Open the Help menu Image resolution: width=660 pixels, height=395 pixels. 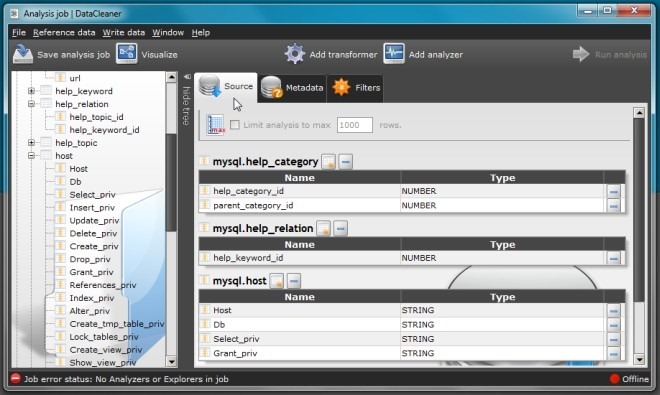tap(201, 32)
